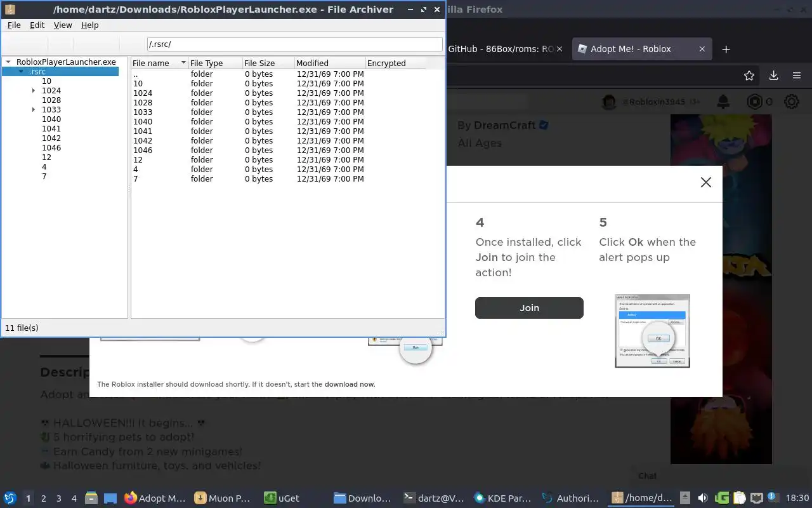Image resolution: width=812 pixels, height=508 pixels.
Task: Expand the 1024 folder in tree
Action: pos(34,91)
